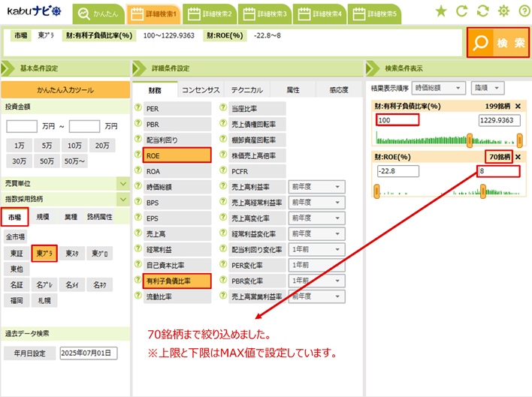Click the two-arrow sync icon
Screen dimensions: 532x397
click(482, 11)
